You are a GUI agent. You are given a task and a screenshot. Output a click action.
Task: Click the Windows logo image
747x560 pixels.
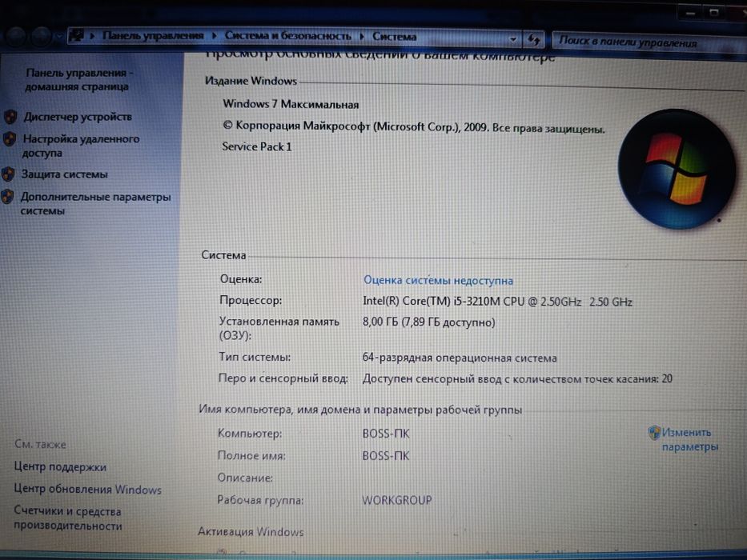coord(677,169)
